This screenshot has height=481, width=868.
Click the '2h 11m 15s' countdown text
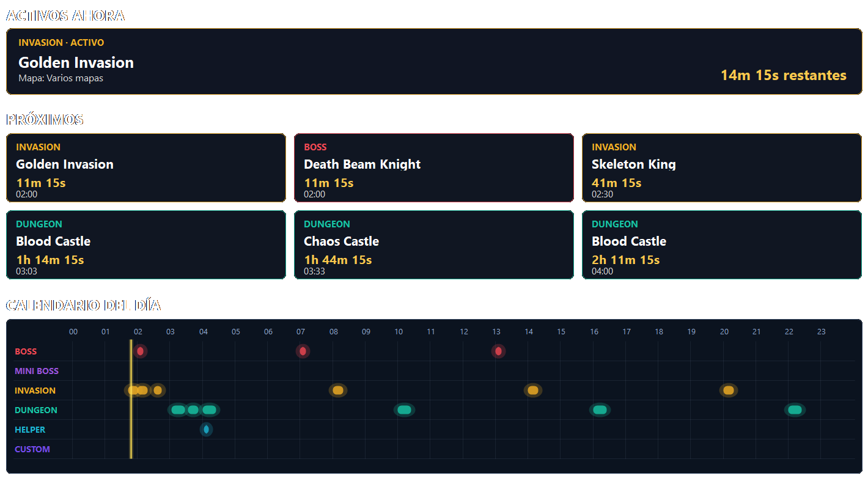point(626,260)
